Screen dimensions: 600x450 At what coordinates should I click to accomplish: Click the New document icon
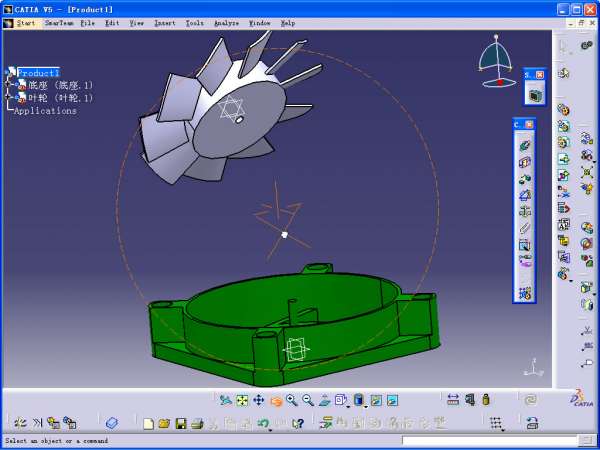point(148,424)
